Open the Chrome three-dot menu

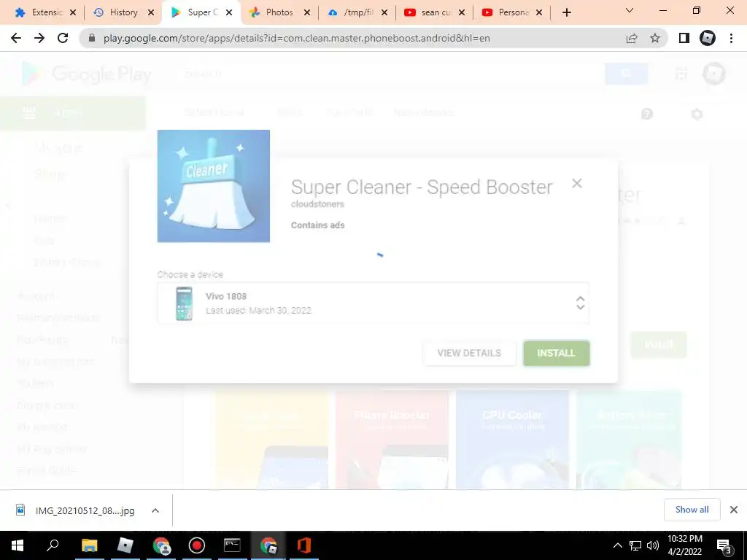(731, 38)
